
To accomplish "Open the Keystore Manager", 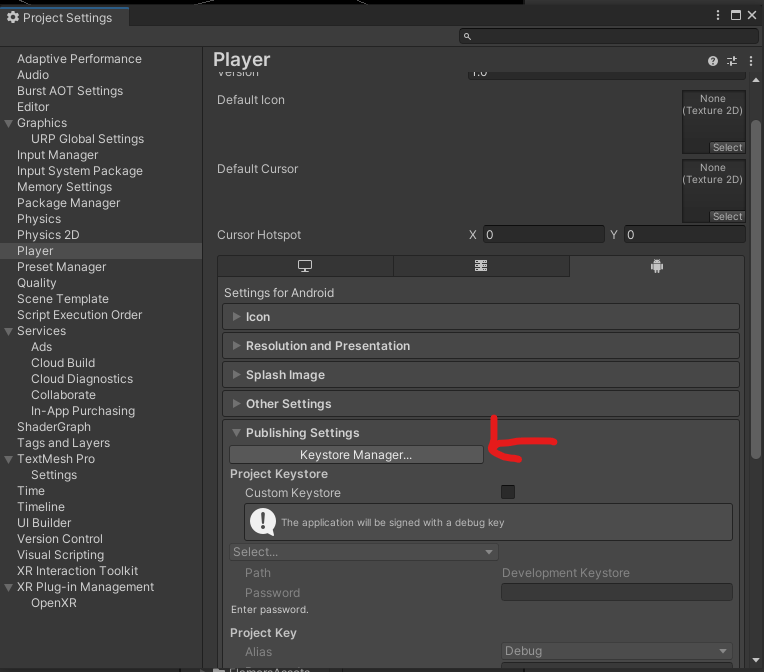I will [x=356, y=455].
